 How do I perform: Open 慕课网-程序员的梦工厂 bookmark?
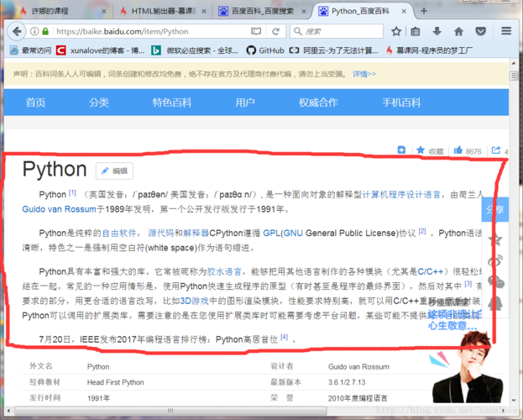tap(429, 50)
